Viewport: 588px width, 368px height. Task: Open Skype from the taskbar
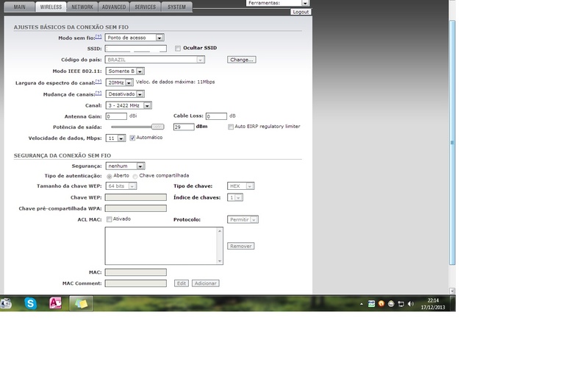pos(30,303)
